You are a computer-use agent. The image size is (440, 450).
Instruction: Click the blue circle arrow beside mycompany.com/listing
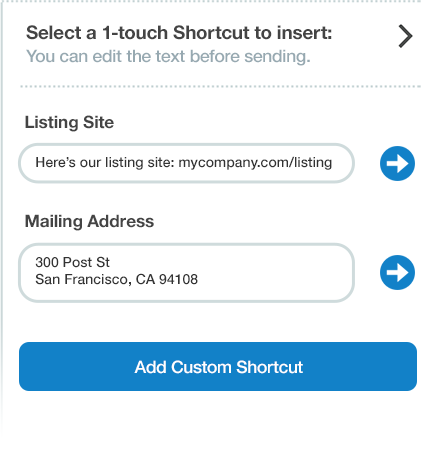click(397, 163)
